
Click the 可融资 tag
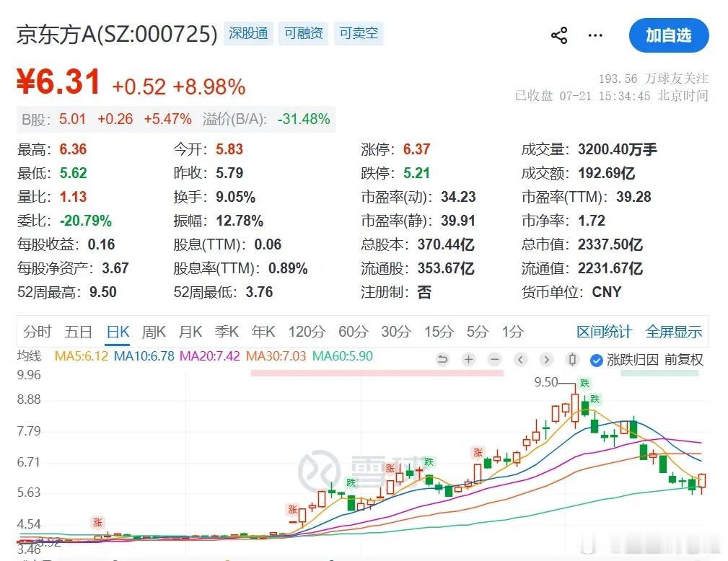click(304, 33)
